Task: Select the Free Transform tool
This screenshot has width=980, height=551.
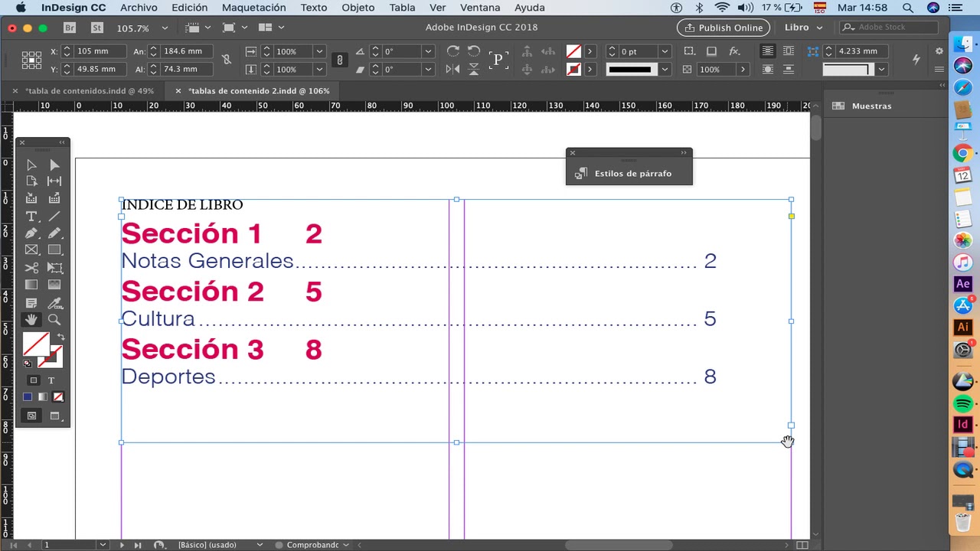Action: tap(54, 268)
